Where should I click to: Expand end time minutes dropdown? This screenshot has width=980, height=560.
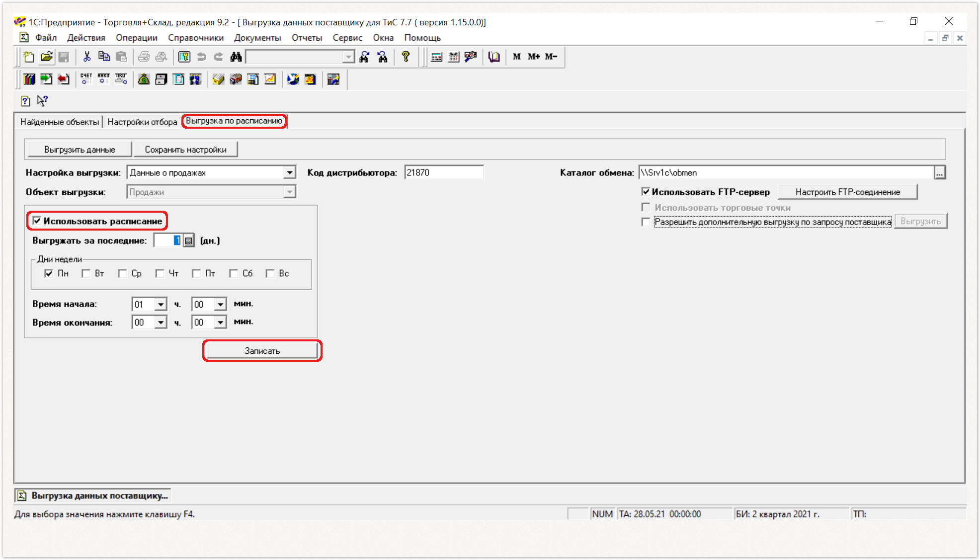click(220, 322)
